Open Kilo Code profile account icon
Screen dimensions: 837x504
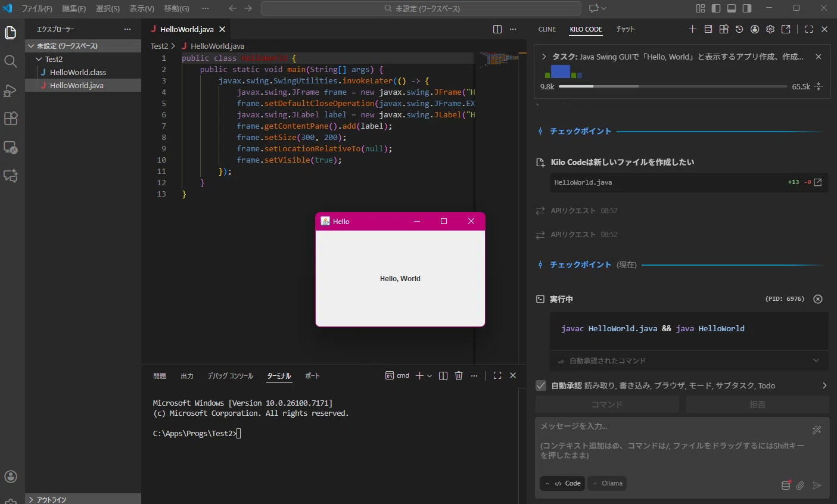pos(755,29)
